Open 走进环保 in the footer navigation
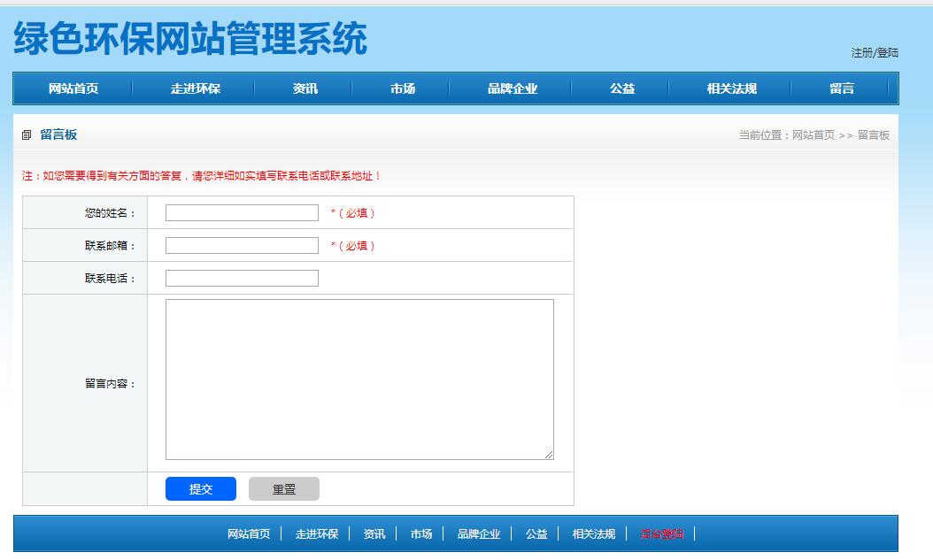This screenshot has width=933, height=560. pyautogui.click(x=317, y=533)
